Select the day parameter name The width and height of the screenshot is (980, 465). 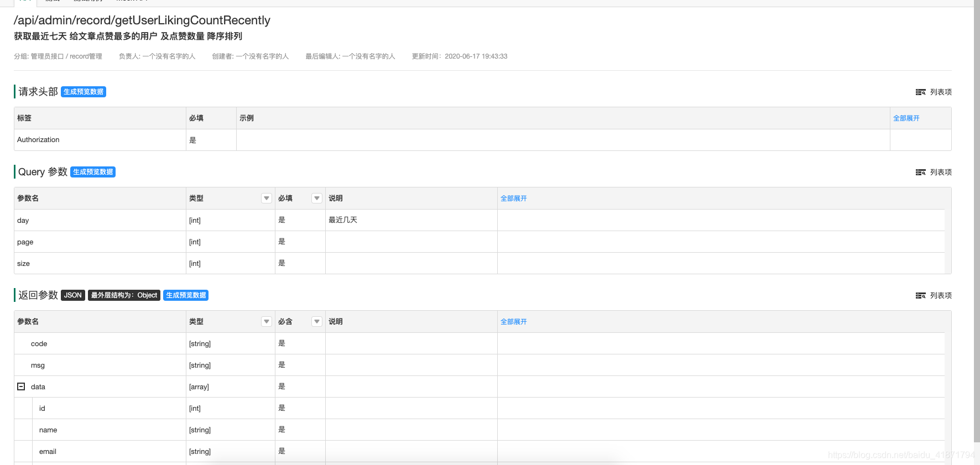click(x=23, y=221)
